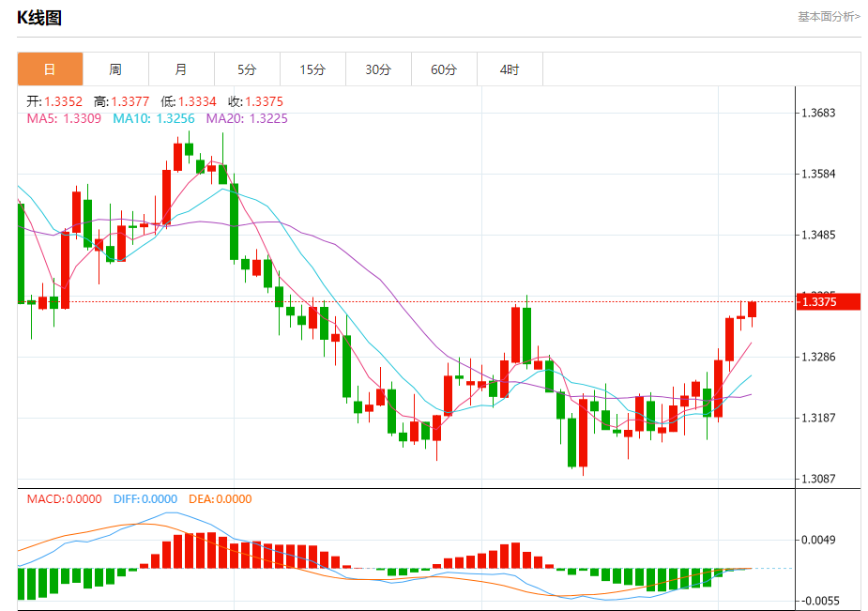Open the 15分 interval tab

tap(312, 69)
